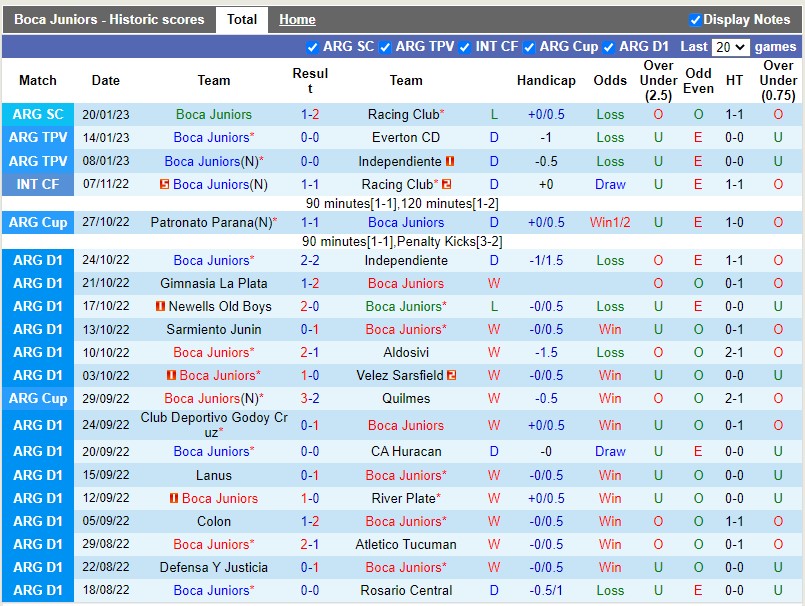The height and width of the screenshot is (606, 805).
Task: Click the red card count next to Racing Club on 07/11/22
Action: 446,184
